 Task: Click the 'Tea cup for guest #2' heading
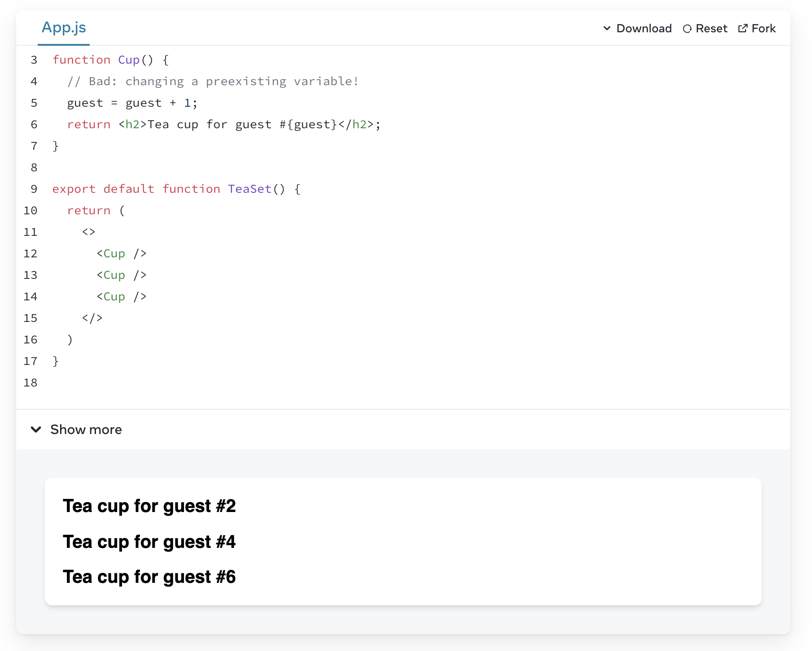coord(149,506)
